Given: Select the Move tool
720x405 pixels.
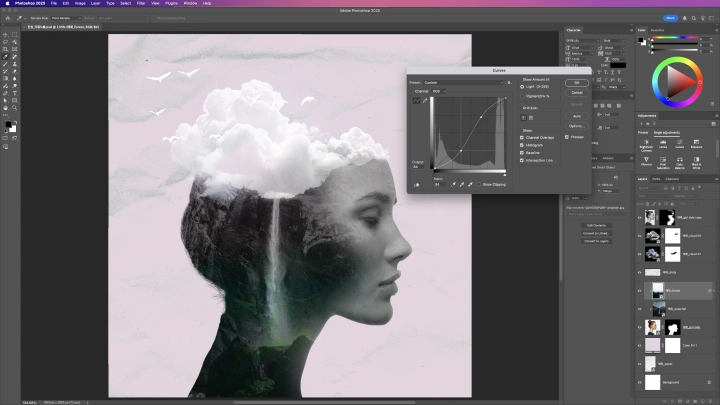Looking at the screenshot, I should (x=6, y=34).
